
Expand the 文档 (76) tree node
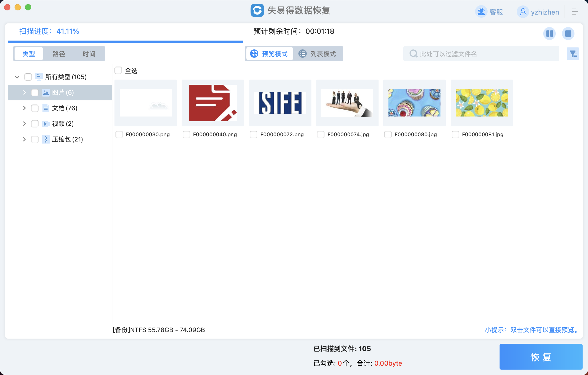pos(24,108)
